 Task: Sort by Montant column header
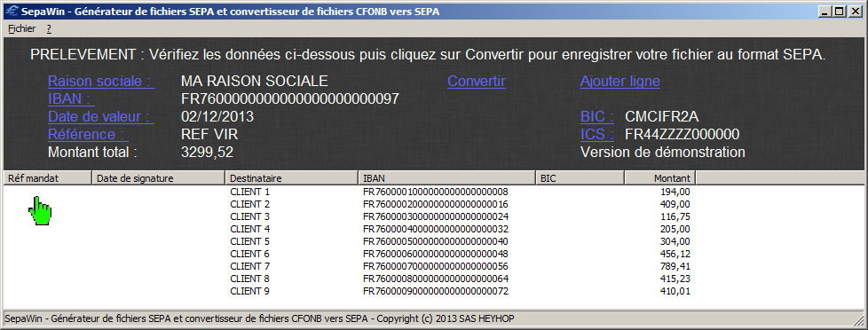pos(659,178)
